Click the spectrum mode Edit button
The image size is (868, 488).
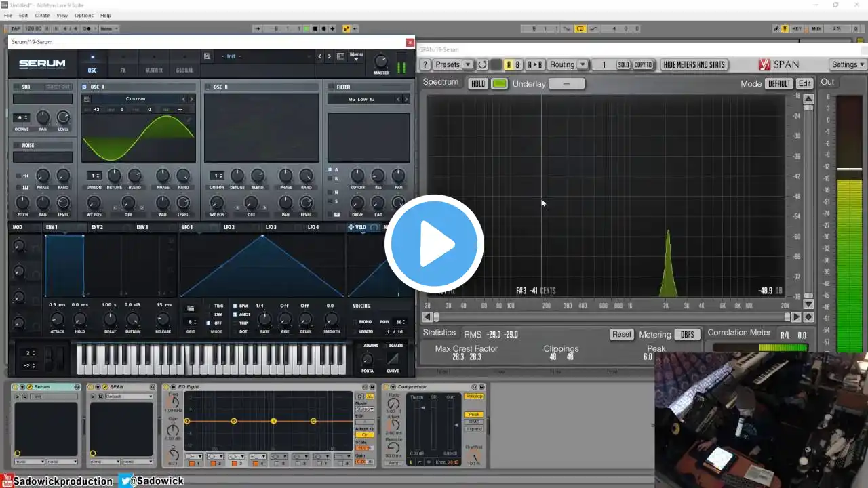coord(805,83)
